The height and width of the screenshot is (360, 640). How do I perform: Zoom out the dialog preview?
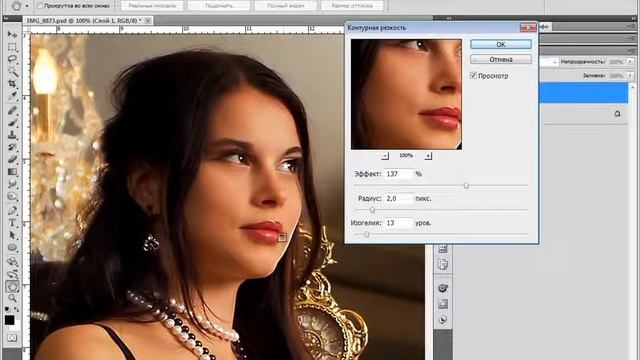(x=384, y=156)
